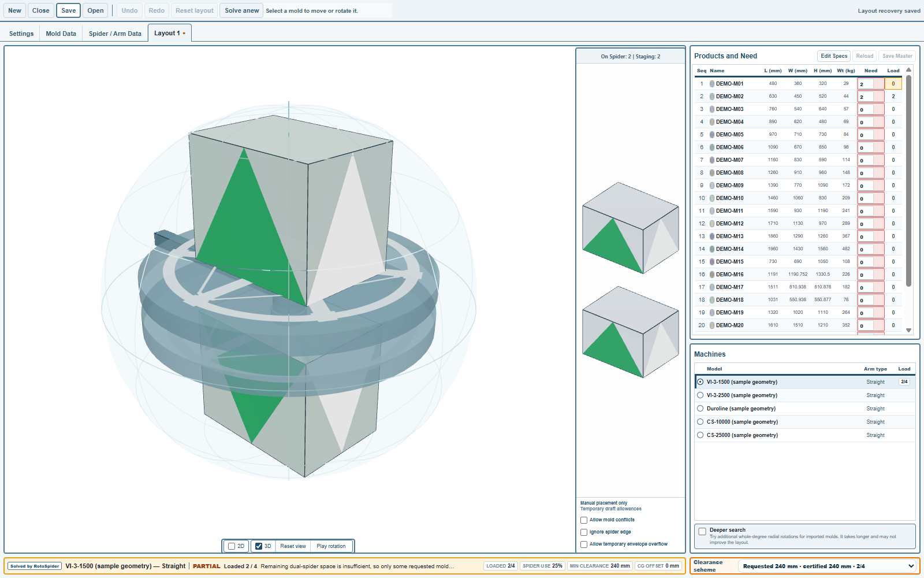
Task: Click the color chip beside DEMO-M06
Action: coord(712,147)
